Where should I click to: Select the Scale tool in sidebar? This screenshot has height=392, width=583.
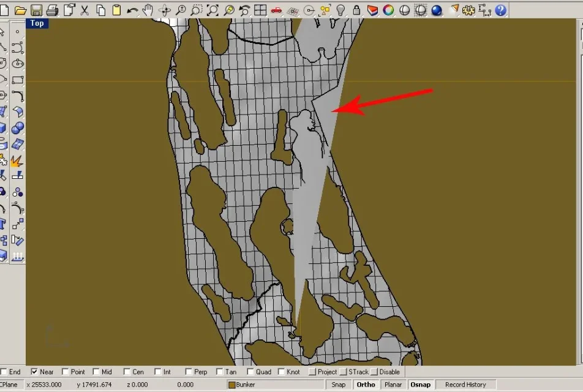tap(18, 224)
